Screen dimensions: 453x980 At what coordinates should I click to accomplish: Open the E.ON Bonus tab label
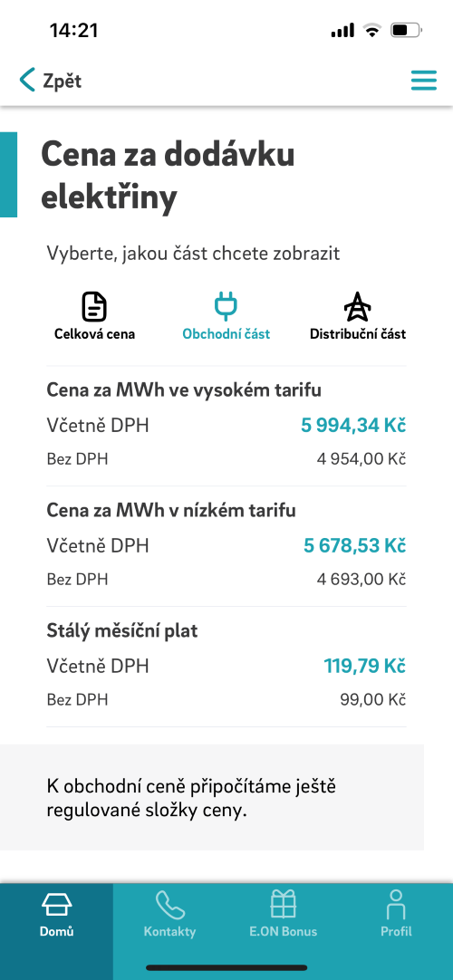tap(283, 931)
